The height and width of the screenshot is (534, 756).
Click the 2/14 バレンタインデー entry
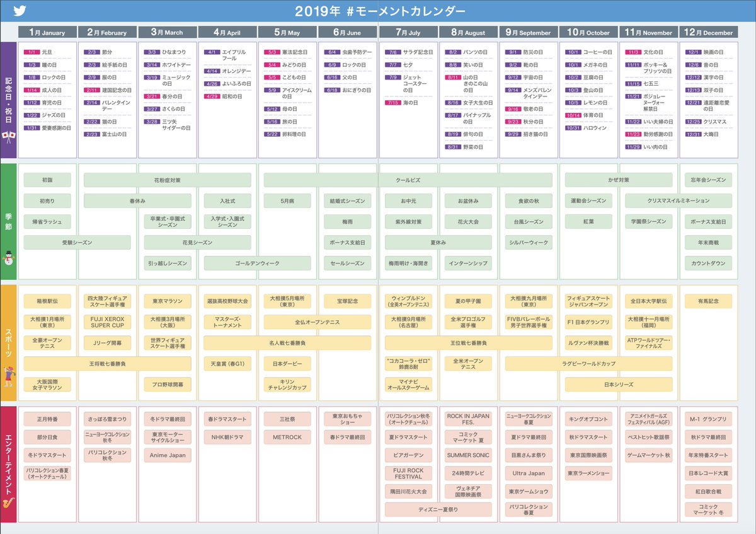click(106, 105)
